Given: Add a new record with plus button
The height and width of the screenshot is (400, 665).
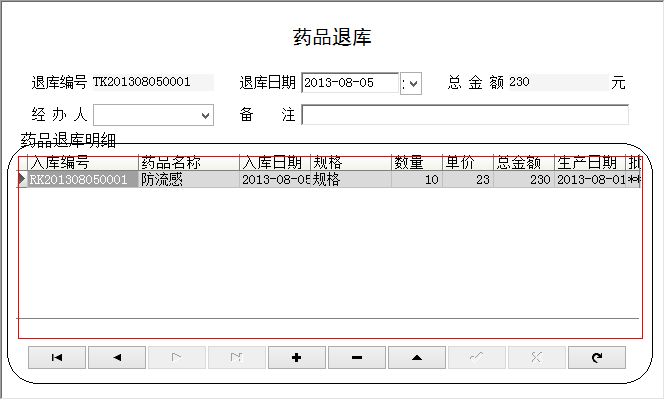Looking at the screenshot, I should [297, 358].
